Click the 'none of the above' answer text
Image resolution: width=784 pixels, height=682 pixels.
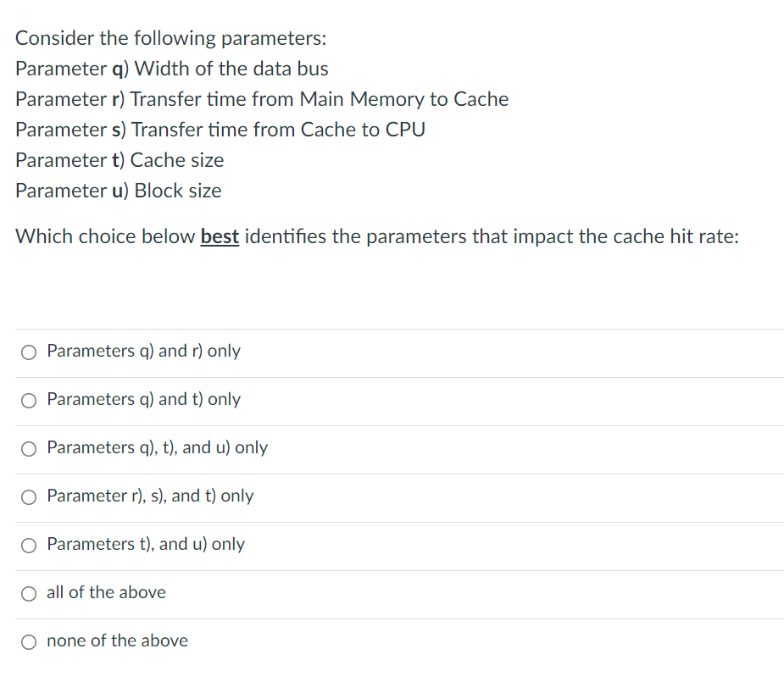pyautogui.click(x=117, y=640)
